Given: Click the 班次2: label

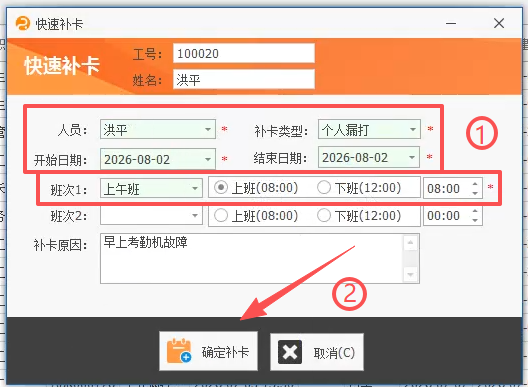Looking at the screenshot, I should (69, 216).
